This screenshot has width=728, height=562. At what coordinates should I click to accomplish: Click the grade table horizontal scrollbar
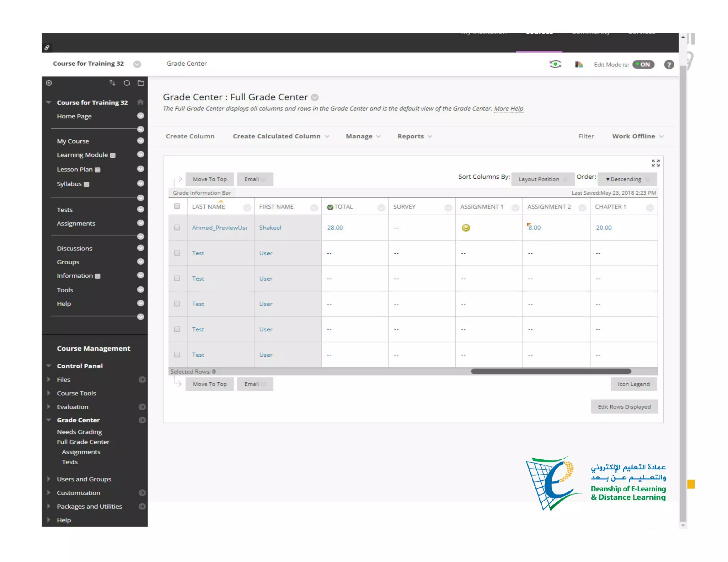551,371
